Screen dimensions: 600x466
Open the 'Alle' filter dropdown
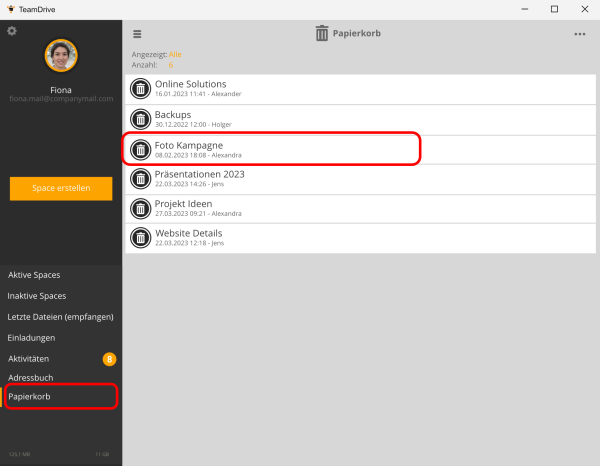(174, 54)
